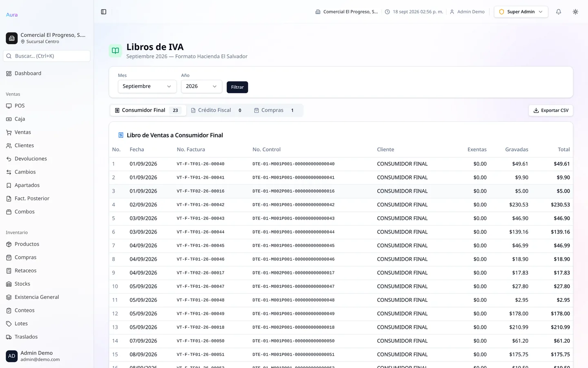Screen dimensions: 588x368
Task: Open the Admin Demo profile in the sidebar footer
Action: coord(47,356)
